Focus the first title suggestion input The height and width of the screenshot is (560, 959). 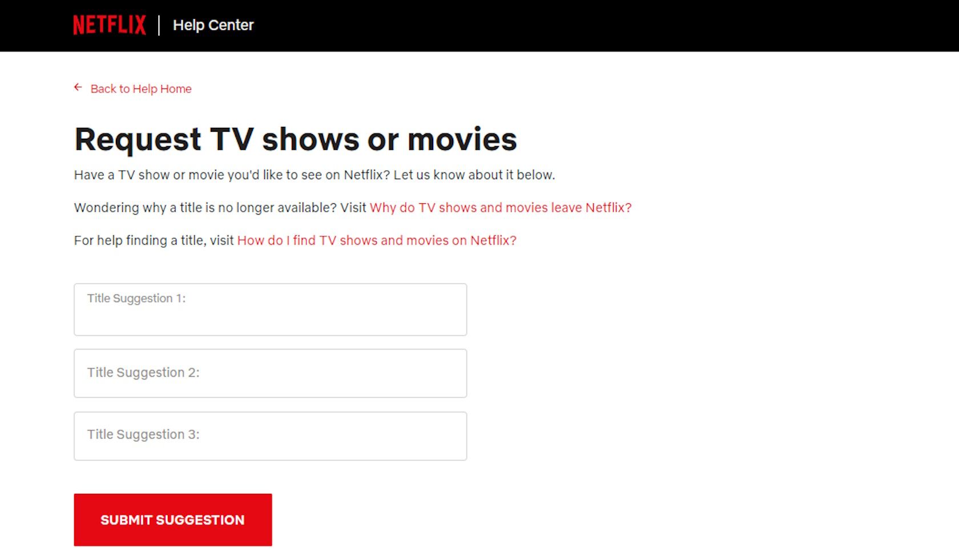(269, 309)
